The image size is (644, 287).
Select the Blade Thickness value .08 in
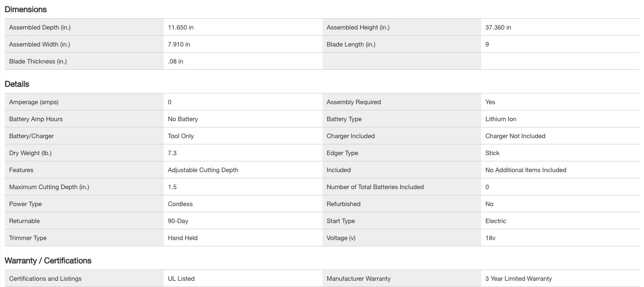click(175, 61)
